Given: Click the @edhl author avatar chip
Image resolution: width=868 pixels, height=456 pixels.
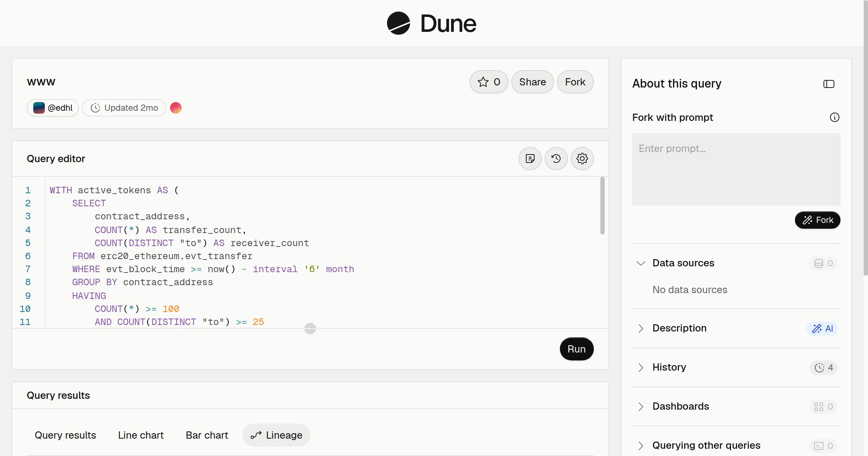Looking at the screenshot, I should pos(53,108).
